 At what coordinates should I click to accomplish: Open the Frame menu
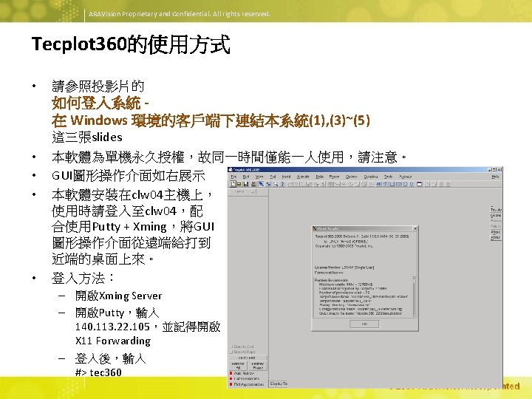point(334,177)
